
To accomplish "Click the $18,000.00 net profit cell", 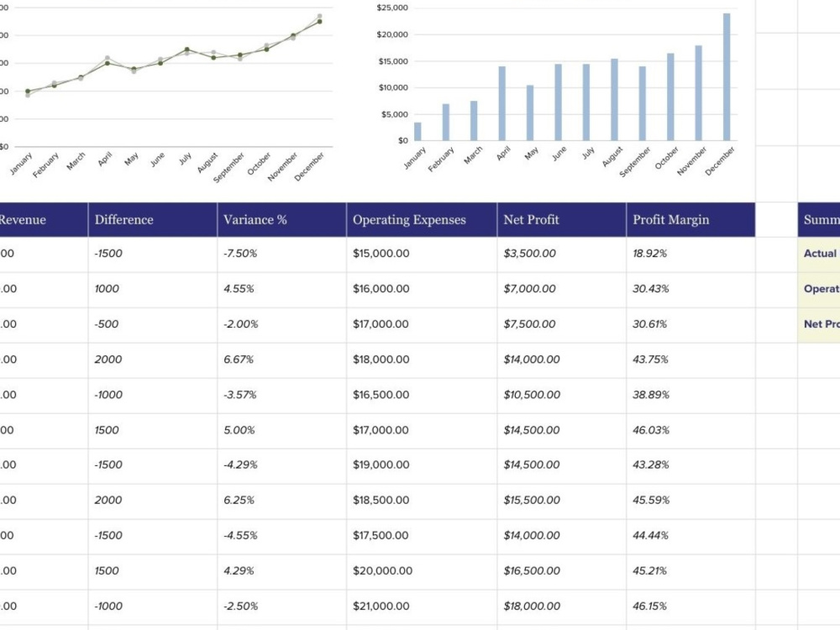I will pyautogui.click(x=561, y=606).
